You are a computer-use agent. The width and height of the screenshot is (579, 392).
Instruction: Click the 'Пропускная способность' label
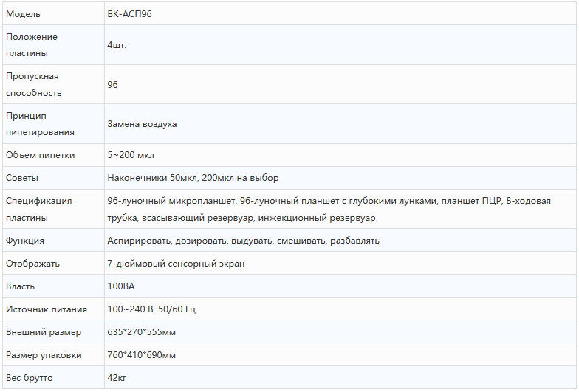pos(33,84)
